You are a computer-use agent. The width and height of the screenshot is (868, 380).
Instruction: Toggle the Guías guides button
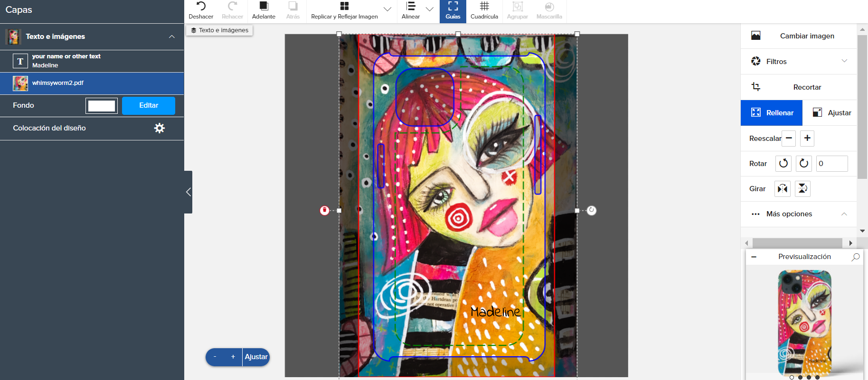coord(453,11)
